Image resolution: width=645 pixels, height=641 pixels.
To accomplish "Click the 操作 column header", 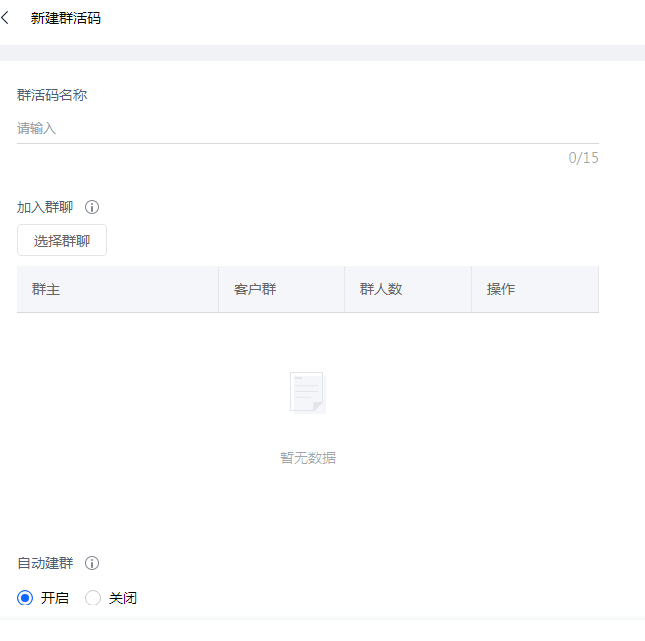I will [x=501, y=289].
